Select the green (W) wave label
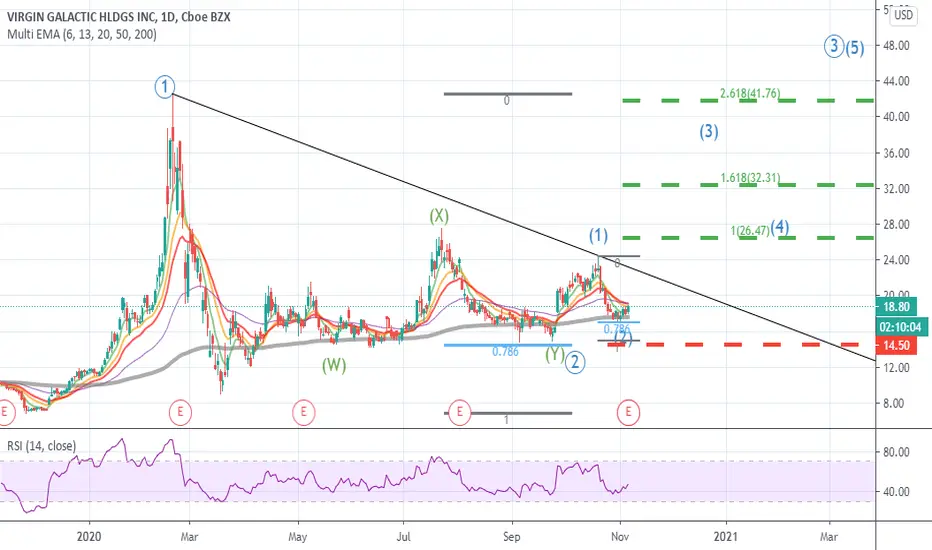This screenshot has height=550, width=932. tap(334, 365)
